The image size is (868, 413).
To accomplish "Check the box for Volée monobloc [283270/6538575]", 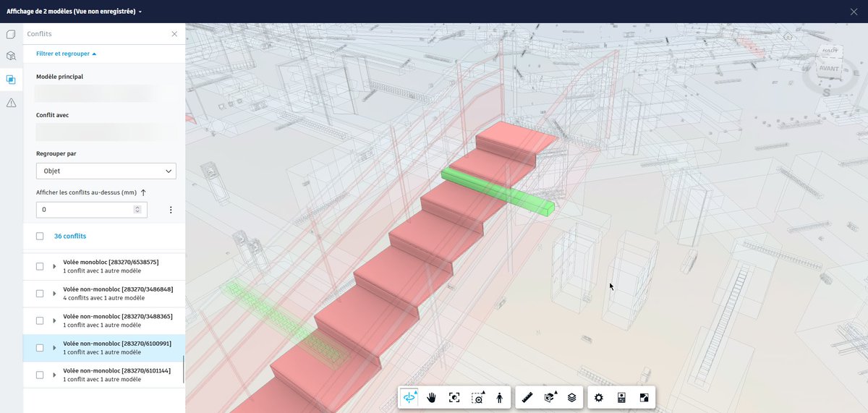I will 40,266.
